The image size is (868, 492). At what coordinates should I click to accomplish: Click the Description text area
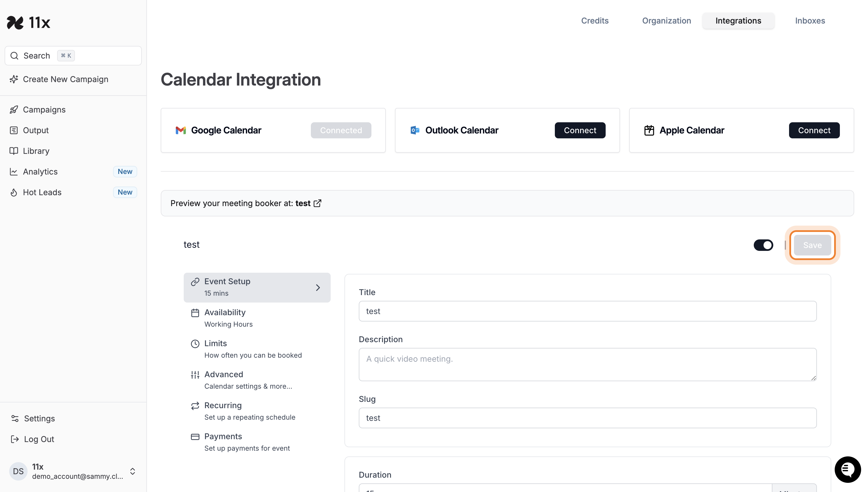588,364
